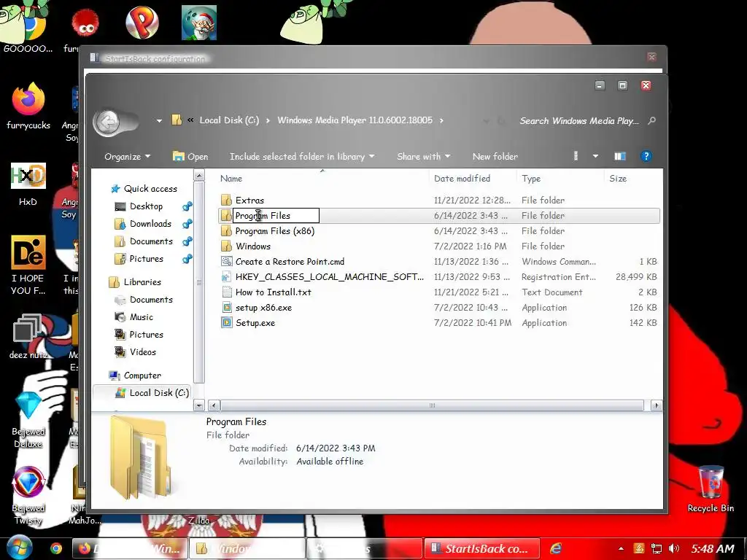Sort by the Size column header

tap(618, 179)
